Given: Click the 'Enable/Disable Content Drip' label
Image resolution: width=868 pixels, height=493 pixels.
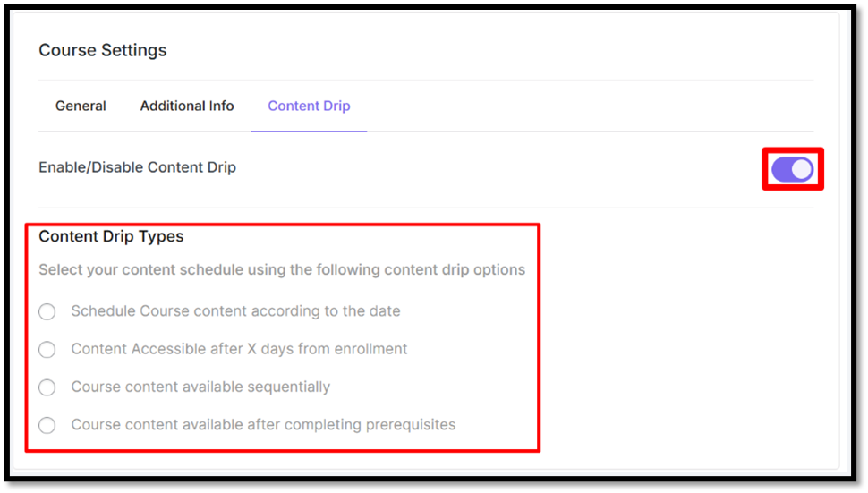Looking at the screenshot, I should pos(137,167).
